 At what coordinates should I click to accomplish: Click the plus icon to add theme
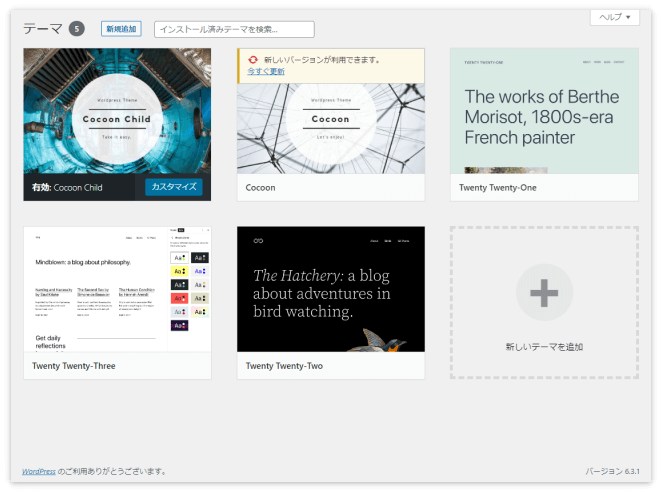pyautogui.click(x=544, y=293)
